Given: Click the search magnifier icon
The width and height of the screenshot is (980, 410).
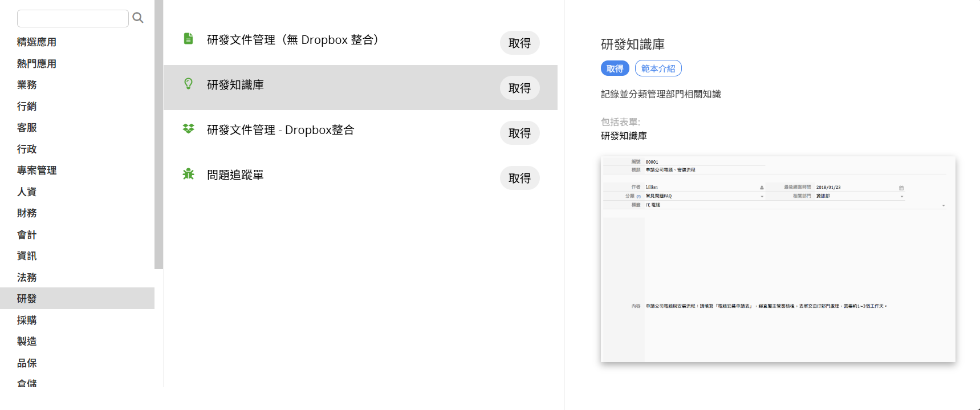Looking at the screenshot, I should pos(138,18).
